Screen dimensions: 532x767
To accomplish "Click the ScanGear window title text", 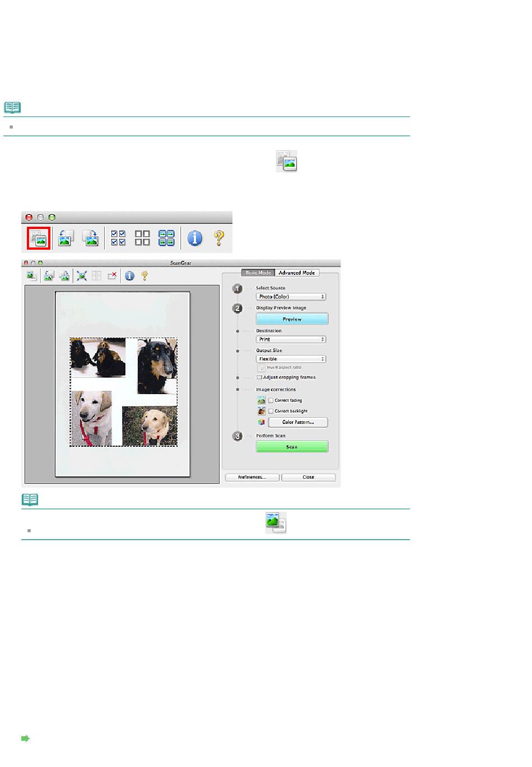I will point(181,263).
